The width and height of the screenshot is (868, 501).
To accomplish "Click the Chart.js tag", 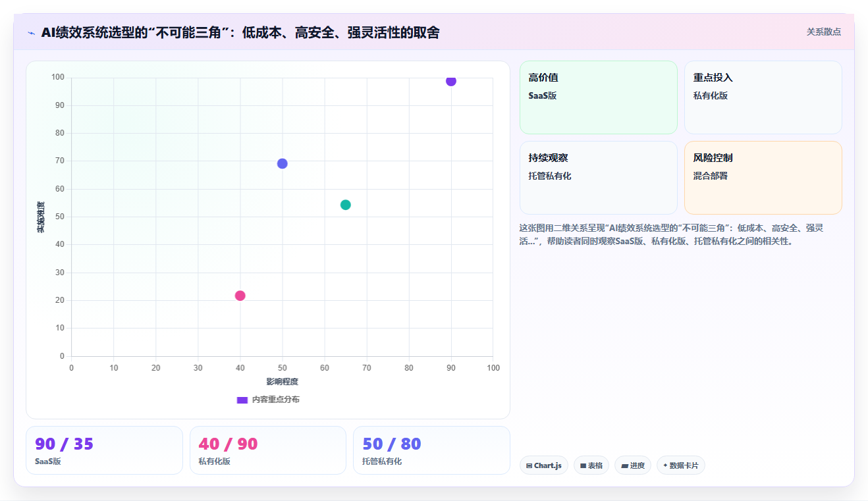I will (x=544, y=465).
